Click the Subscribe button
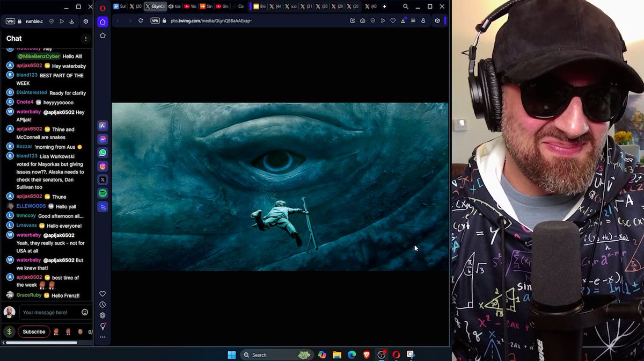644x361 pixels. [x=34, y=331]
